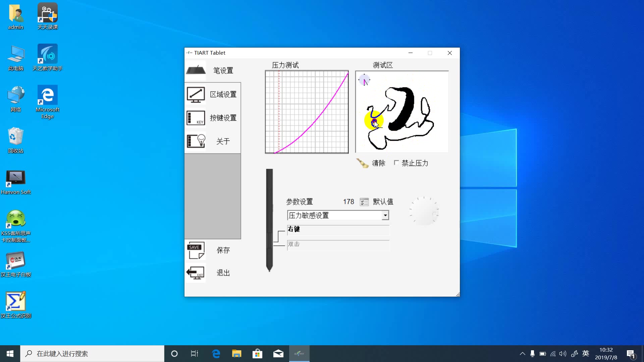Open the 按键设置 KEY settings icon
The height and width of the screenshot is (362, 644).
[196, 118]
